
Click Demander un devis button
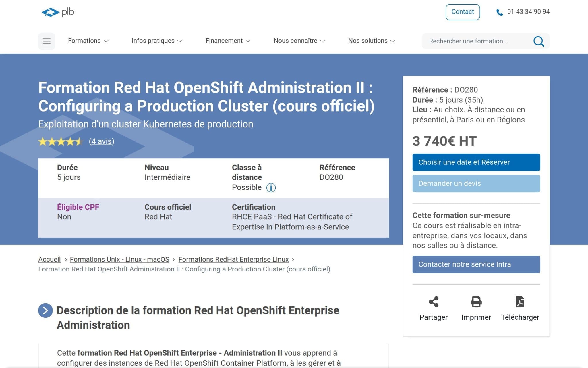476,183
